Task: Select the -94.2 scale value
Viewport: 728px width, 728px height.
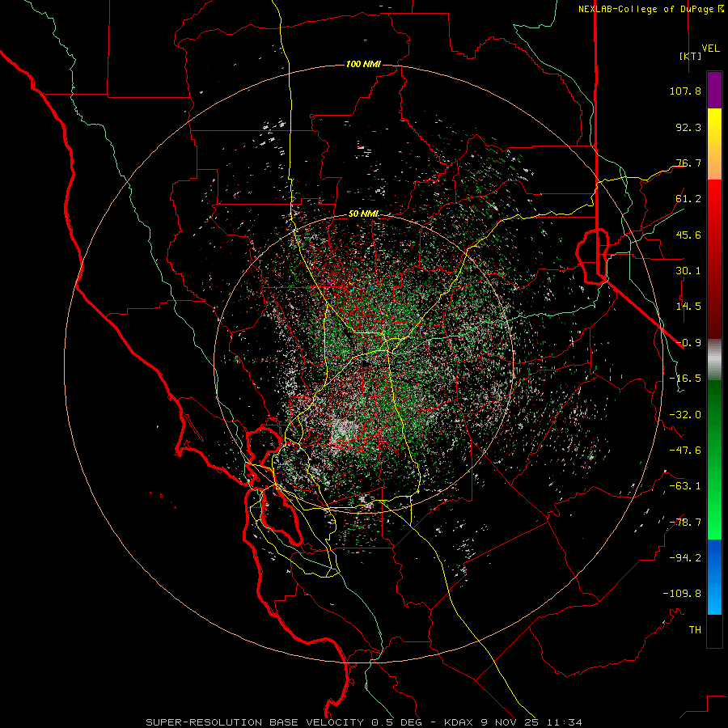Action: click(685, 558)
